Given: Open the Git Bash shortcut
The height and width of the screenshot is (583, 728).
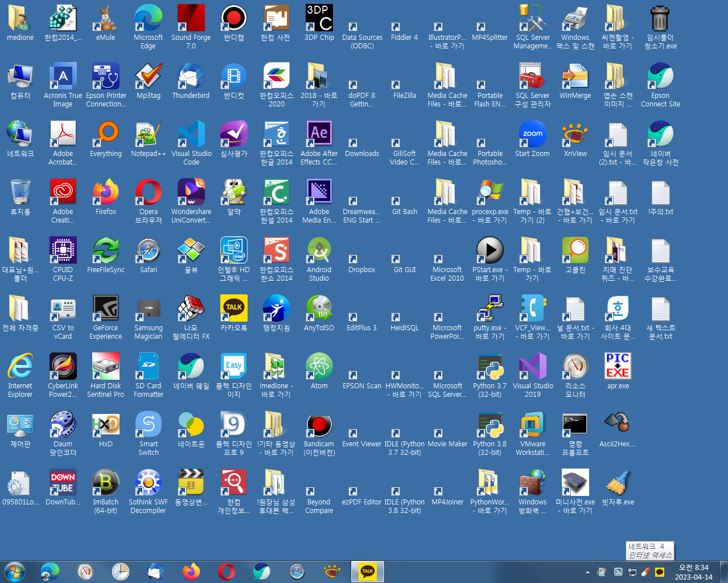Looking at the screenshot, I should point(404,206).
